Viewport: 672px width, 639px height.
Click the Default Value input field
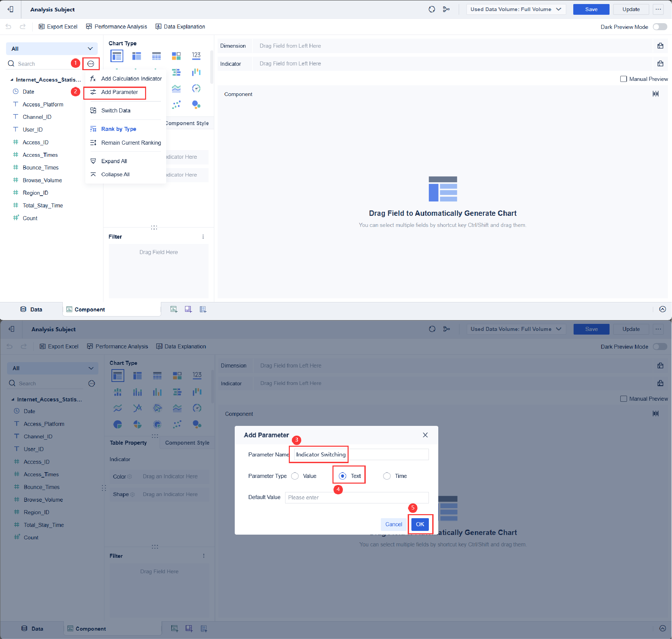[x=356, y=497]
